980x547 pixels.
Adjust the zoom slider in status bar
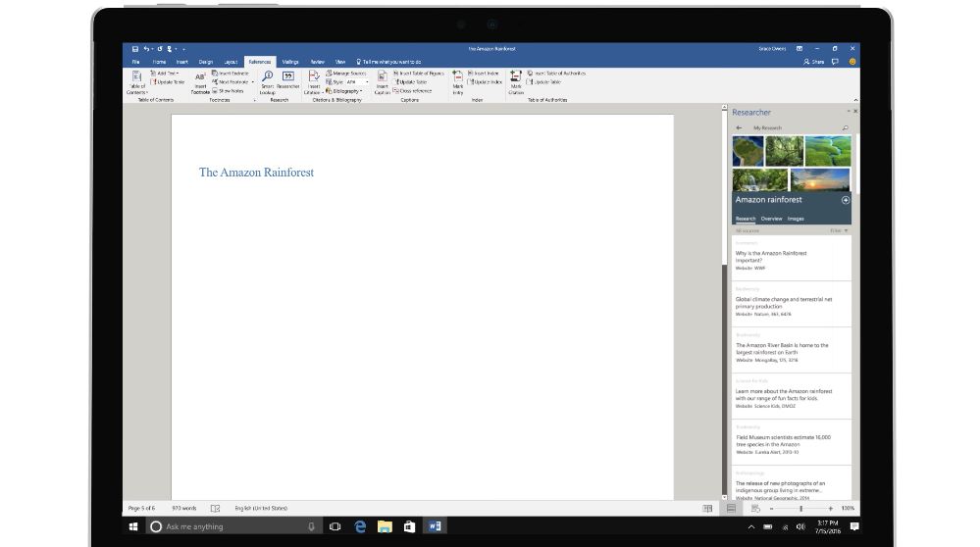point(800,509)
